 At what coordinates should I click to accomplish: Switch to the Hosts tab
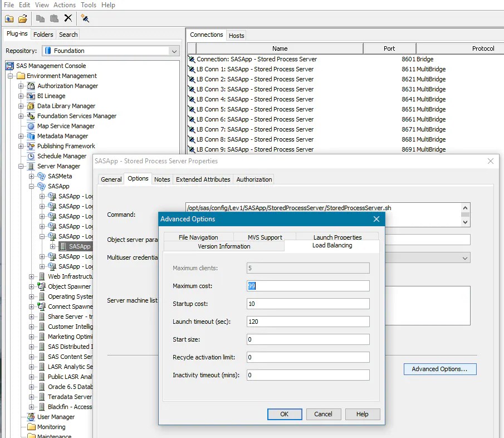(236, 36)
